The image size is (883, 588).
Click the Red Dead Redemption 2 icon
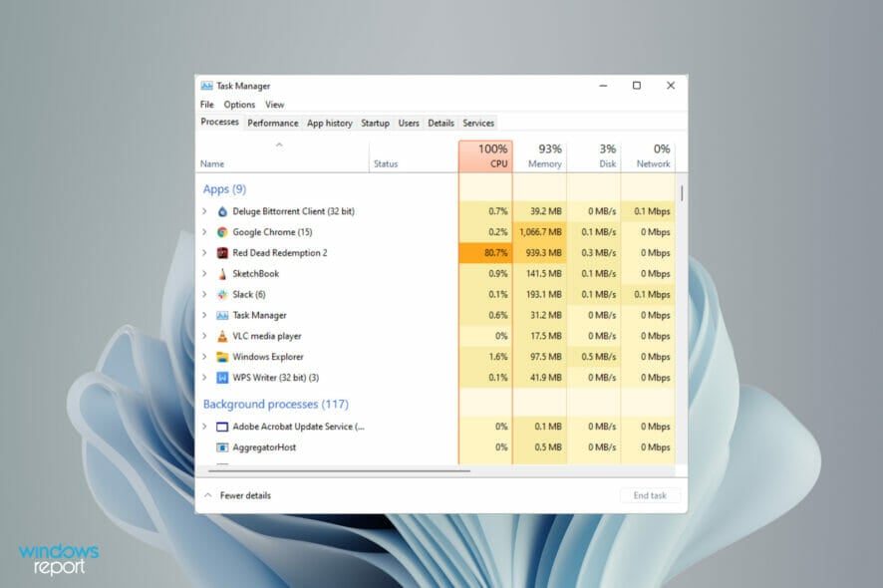pyautogui.click(x=222, y=253)
